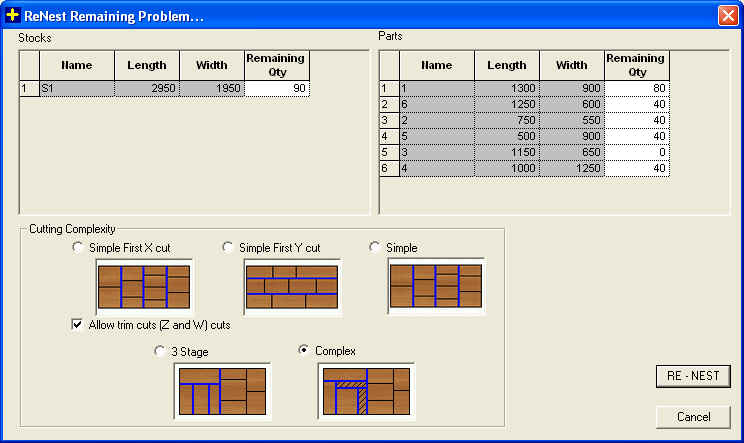The image size is (744, 443).
Task: Choose the Simple cutting complexity option
Action: (x=376, y=247)
